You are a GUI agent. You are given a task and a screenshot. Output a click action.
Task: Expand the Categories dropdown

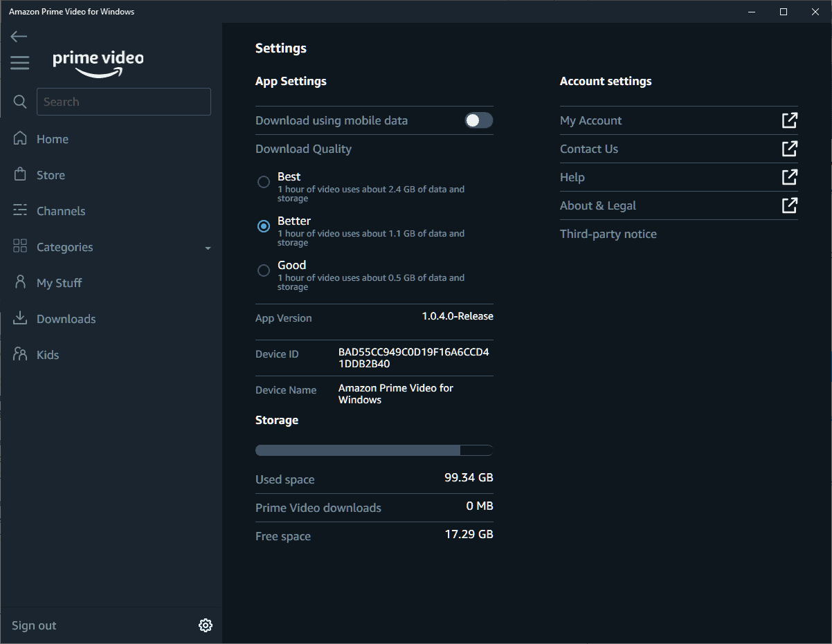[x=207, y=247]
